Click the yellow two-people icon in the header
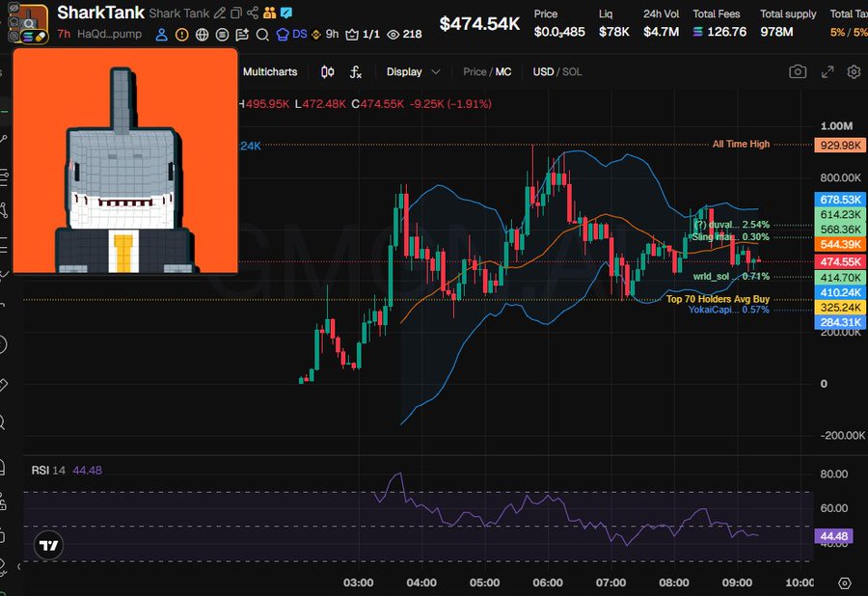Screen dimensions: 868x596 (270, 13)
